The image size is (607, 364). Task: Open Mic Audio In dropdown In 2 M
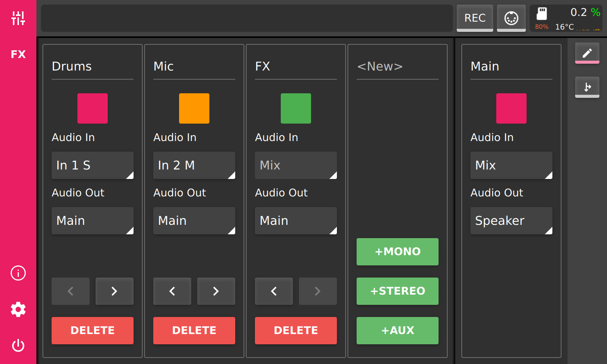point(194,165)
